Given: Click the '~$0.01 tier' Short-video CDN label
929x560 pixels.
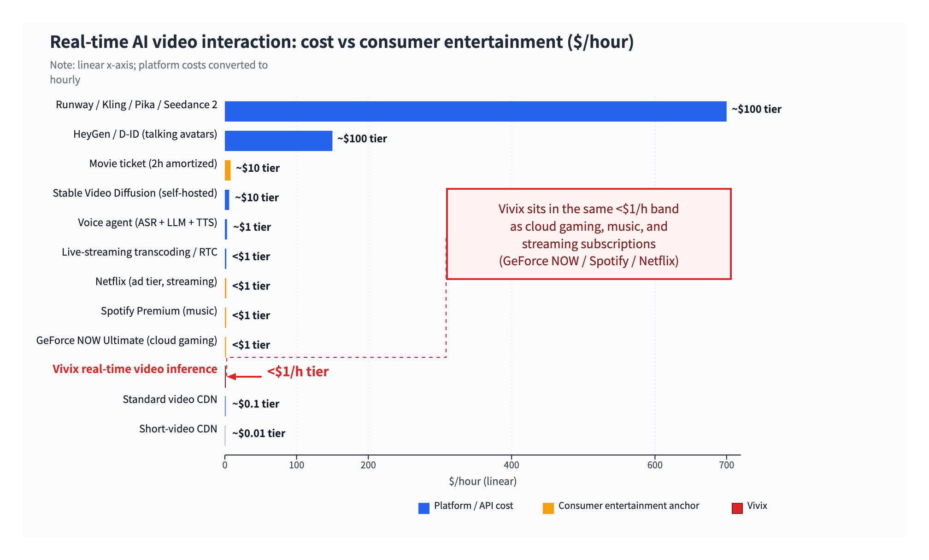Looking at the screenshot, I should click(259, 433).
